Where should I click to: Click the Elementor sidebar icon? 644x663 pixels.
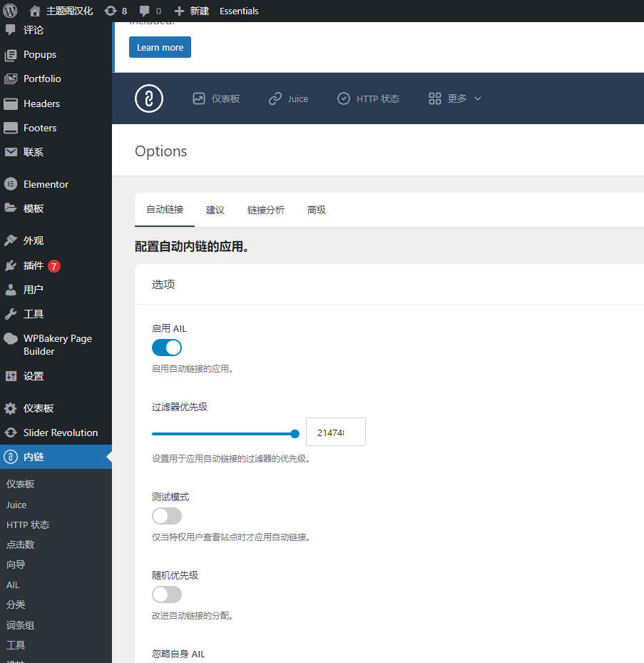coord(11,184)
